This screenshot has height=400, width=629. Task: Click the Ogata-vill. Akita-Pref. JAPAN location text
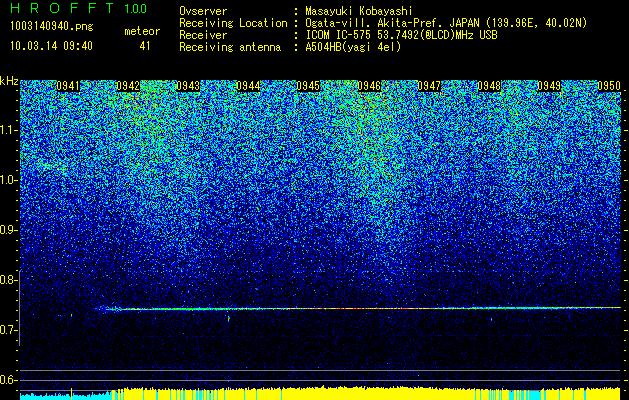446,23
